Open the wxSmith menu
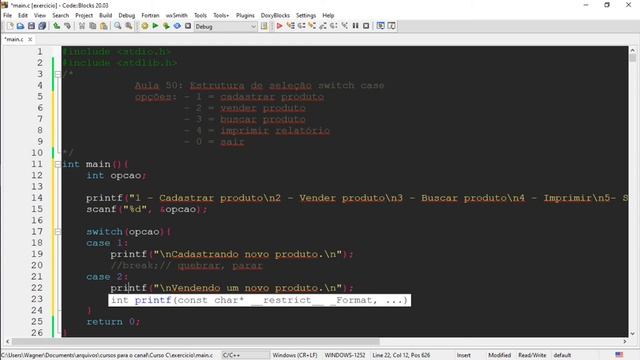The width and height of the screenshot is (640, 360). 177,15
